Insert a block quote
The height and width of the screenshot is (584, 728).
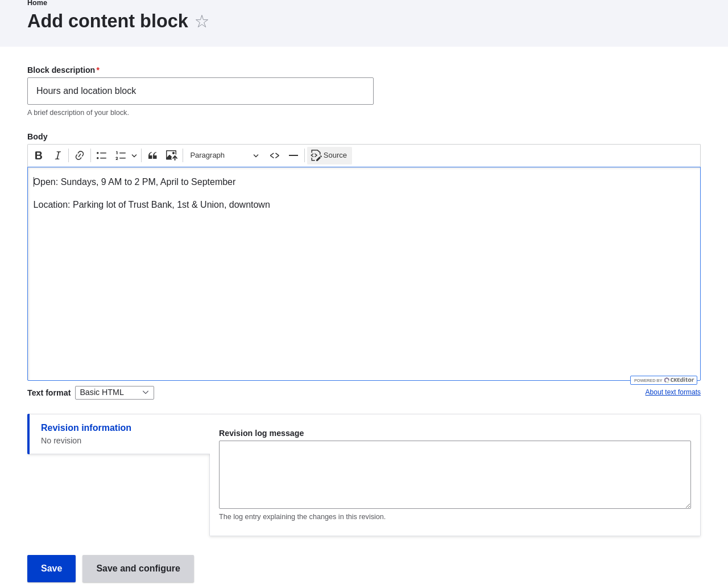pos(152,155)
